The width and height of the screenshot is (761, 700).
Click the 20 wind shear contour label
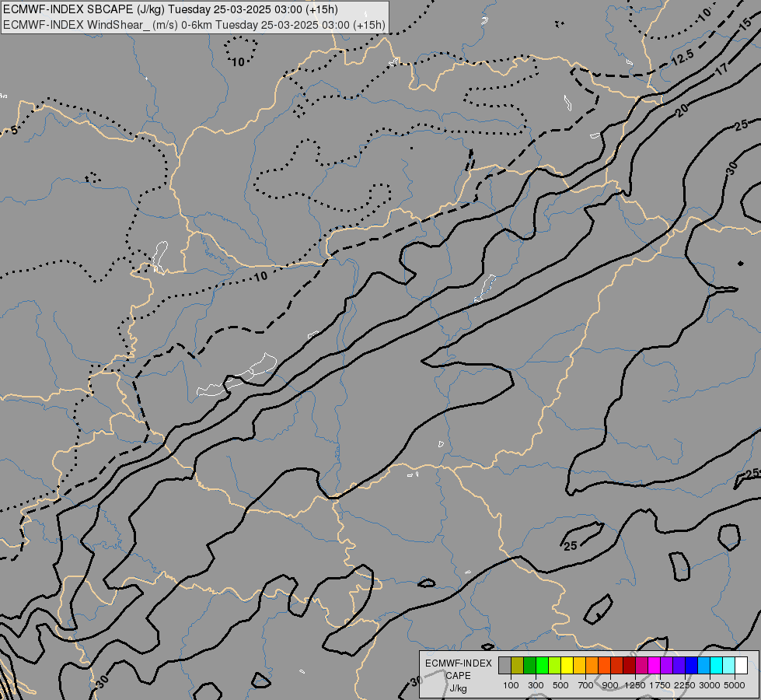(682, 110)
